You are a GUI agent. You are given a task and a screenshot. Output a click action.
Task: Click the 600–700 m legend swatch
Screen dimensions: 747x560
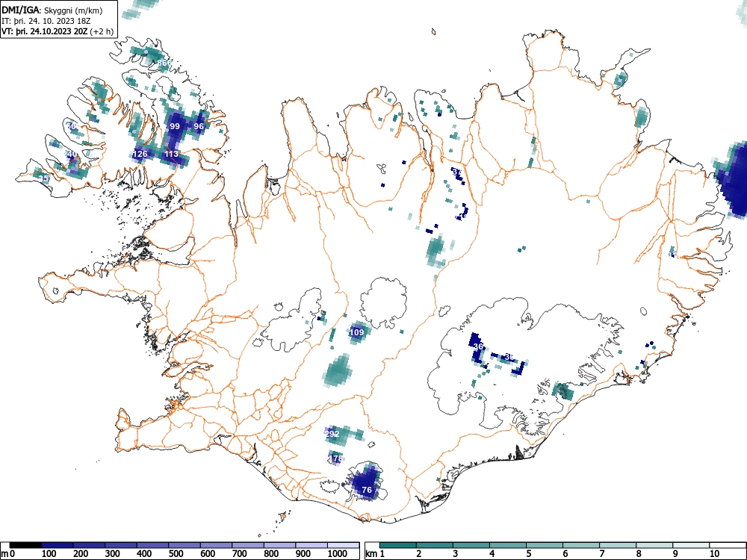point(217,545)
